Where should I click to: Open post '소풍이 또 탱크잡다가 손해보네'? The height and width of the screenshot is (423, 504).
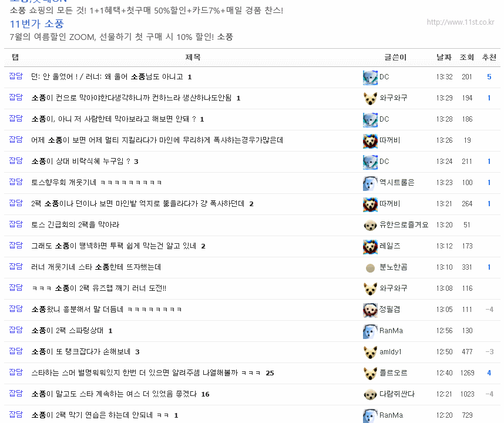(81, 352)
